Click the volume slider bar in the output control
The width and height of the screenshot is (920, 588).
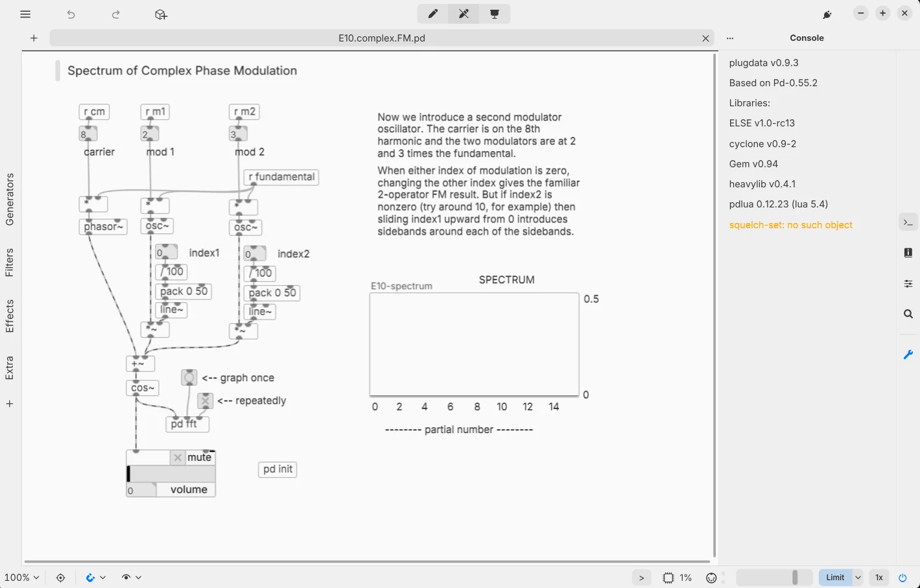[x=171, y=474]
